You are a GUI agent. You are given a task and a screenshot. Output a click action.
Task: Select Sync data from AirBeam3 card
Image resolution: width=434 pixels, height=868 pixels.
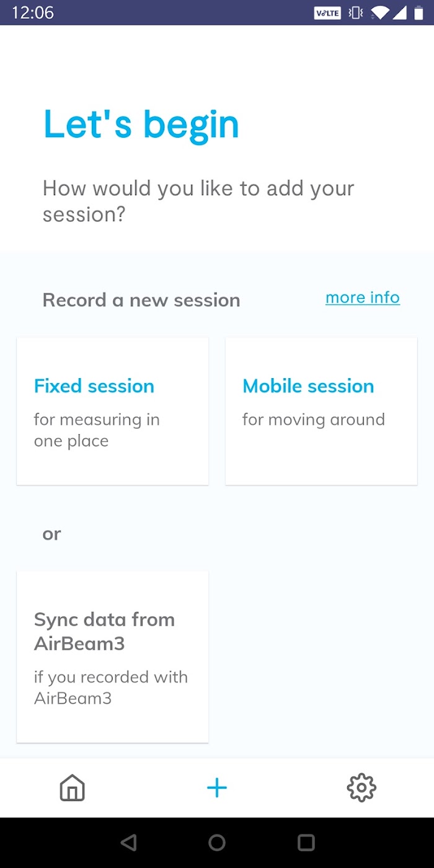click(x=112, y=657)
